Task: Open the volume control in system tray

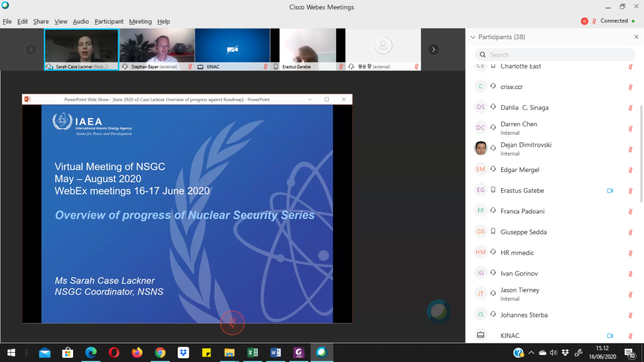Action: pos(554,353)
